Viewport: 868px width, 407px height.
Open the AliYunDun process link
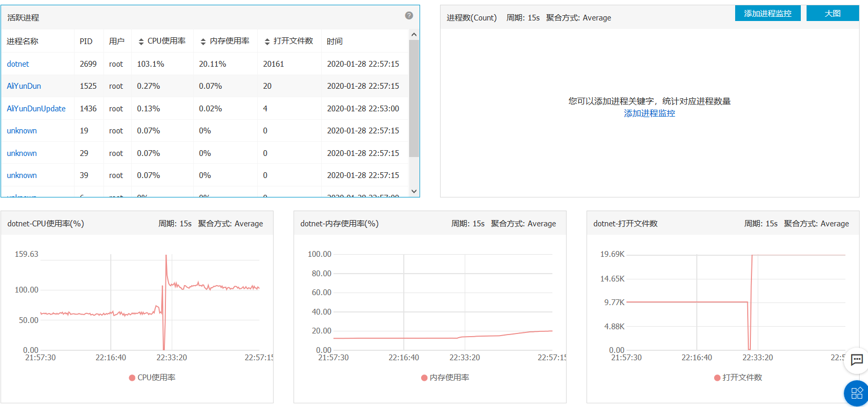24,86
